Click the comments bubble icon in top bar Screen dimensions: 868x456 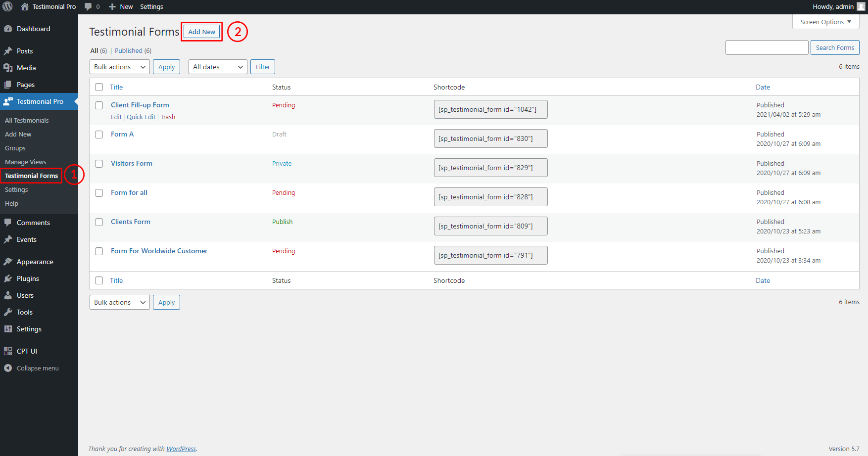coord(88,6)
